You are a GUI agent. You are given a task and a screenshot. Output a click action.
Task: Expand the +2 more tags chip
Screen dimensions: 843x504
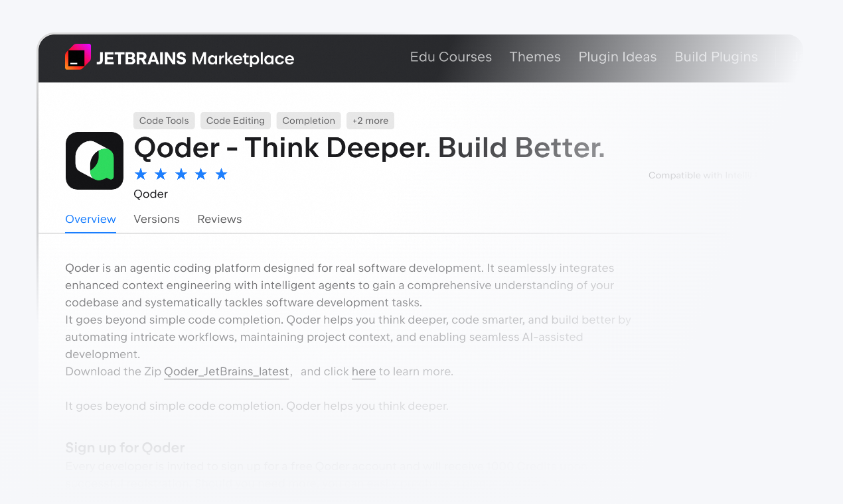tap(370, 121)
